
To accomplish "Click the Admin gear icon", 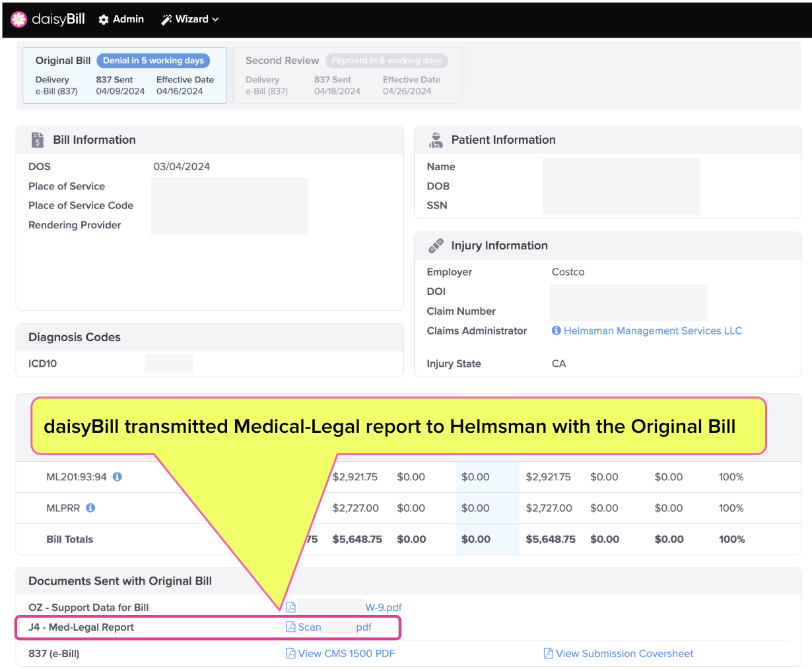I will coord(104,20).
